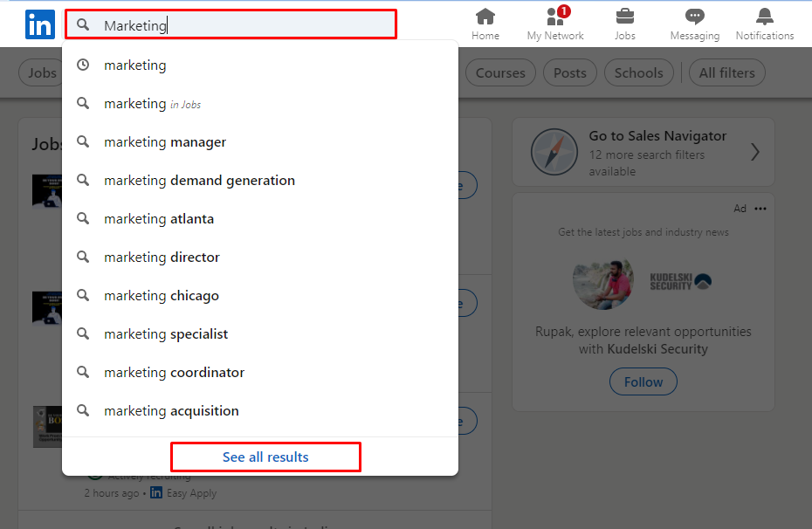Follow Kudelski Security
The height and width of the screenshot is (529, 812).
point(643,382)
